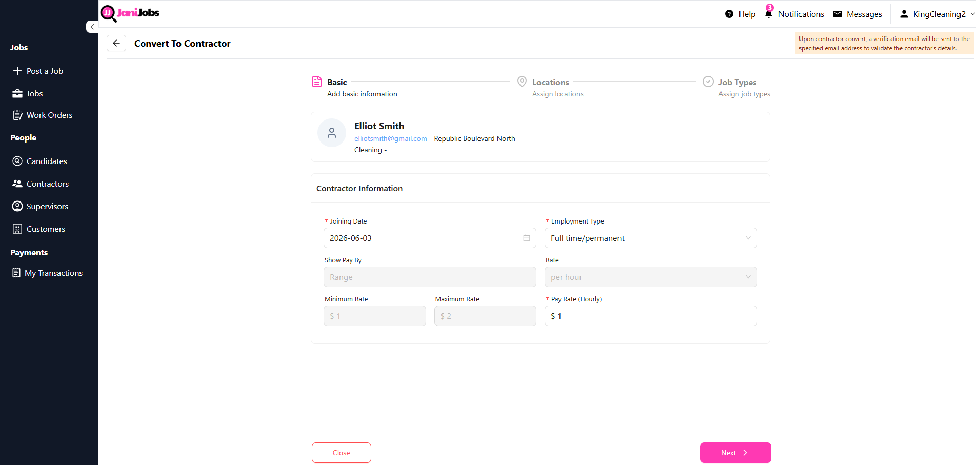Click the elliotsmith@gmail.com email link
980x465 pixels.
click(x=390, y=138)
